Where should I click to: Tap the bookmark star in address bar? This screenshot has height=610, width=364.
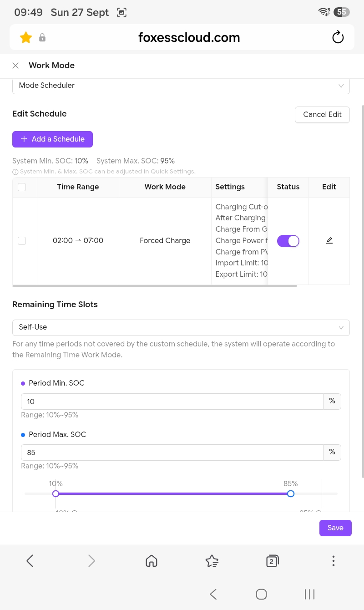pyautogui.click(x=26, y=37)
